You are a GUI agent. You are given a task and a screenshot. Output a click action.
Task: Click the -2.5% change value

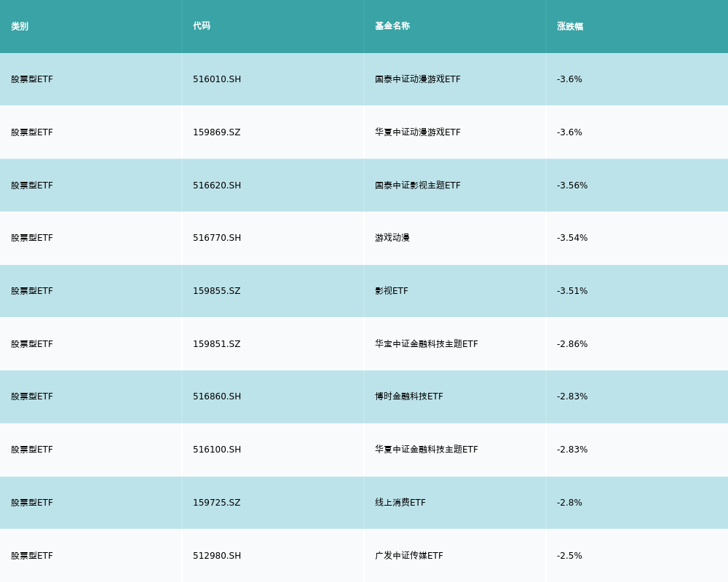pyautogui.click(x=569, y=556)
